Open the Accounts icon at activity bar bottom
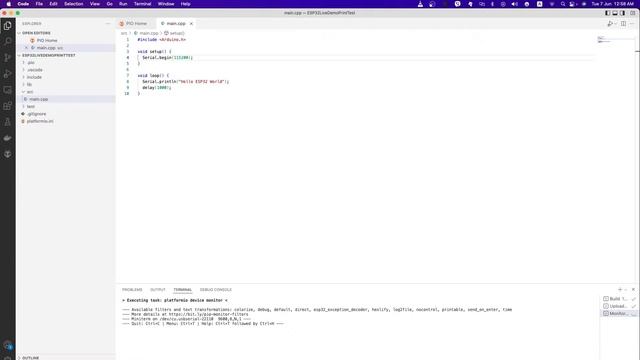 (x=8, y=345)
